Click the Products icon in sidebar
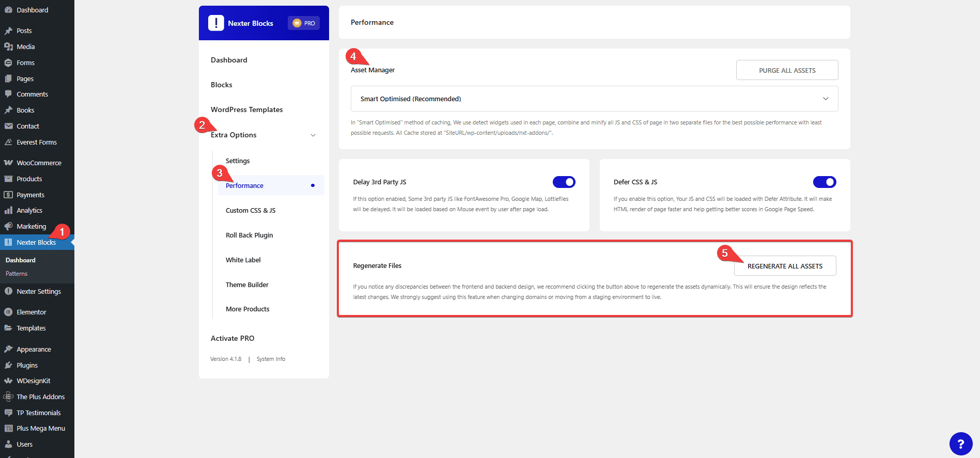Image resolution: width=980 pixels, height=458 pixels. pyautogui.click(x=8, y=179)
